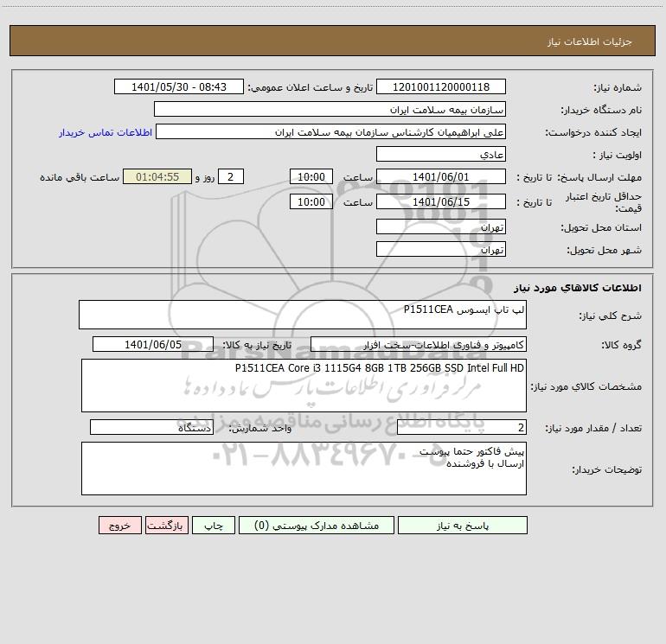Click the page header جزئیات اطلاعات نیاز
666x644 pixels.
click(590, 41)
